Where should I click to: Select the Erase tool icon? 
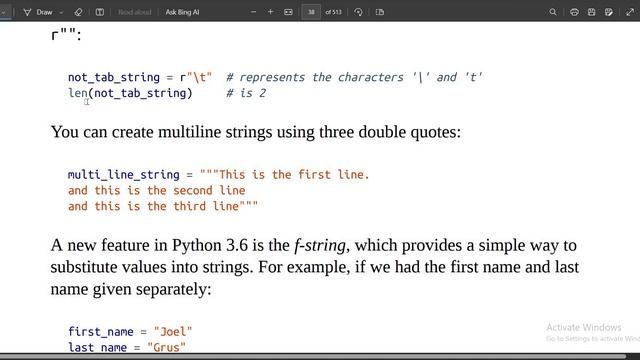pyautogui.click(x=78, y=12)
